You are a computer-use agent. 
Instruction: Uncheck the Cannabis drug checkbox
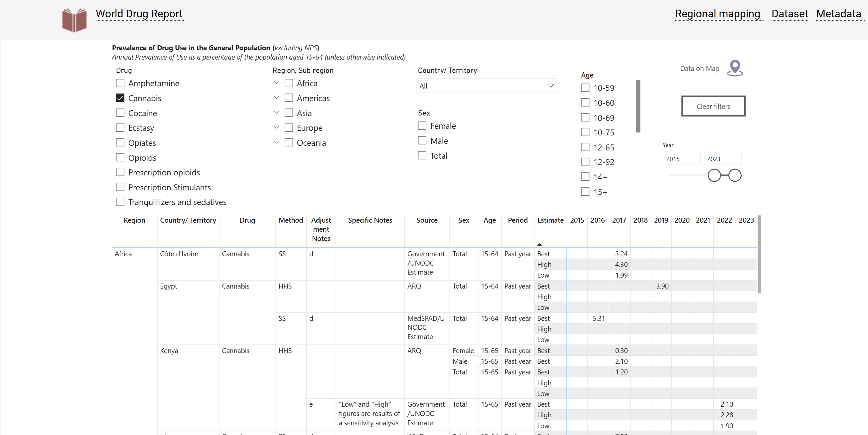click(120, 98)
